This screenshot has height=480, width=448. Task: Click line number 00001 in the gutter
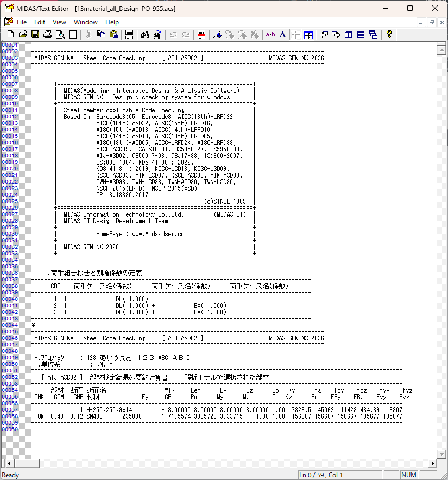click(10, 45)
